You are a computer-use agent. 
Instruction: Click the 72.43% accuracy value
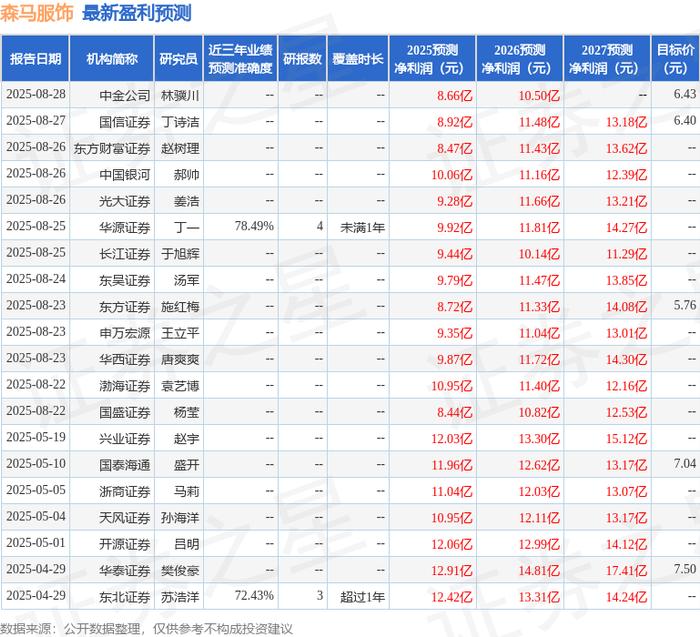tap(254, 595)
